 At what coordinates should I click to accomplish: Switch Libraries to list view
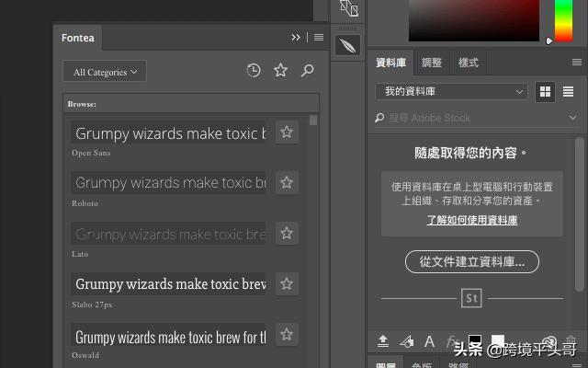click(568, 91)
